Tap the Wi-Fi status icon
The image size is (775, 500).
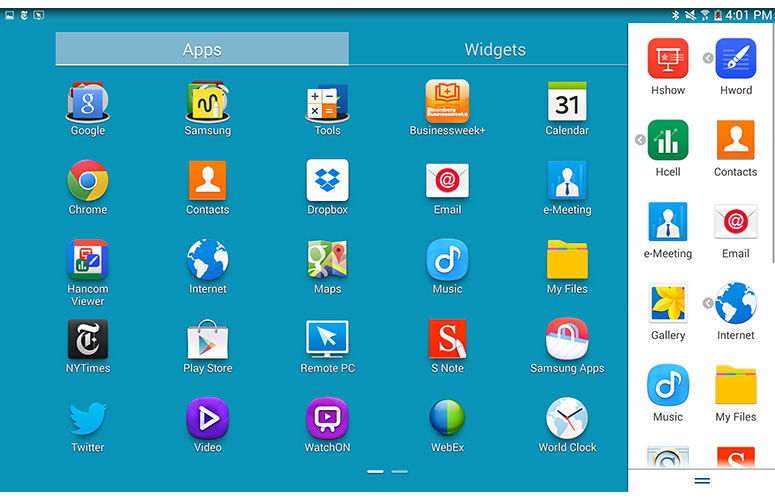coord(705,15)
